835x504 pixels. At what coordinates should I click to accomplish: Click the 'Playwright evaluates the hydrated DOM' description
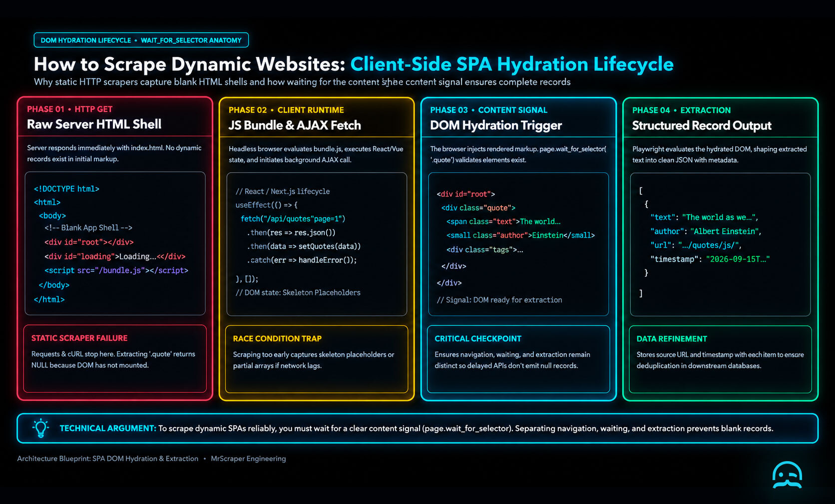(720, 155)
